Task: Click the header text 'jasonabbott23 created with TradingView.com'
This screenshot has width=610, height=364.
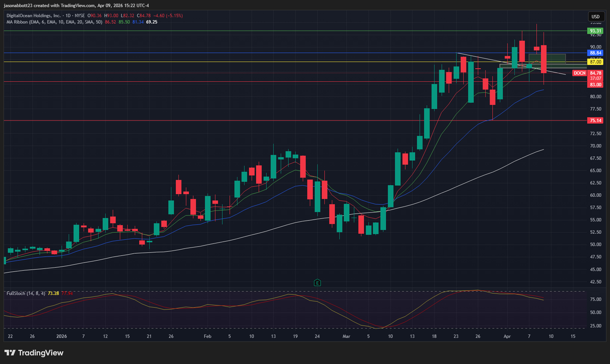Action: tap(49, 6)
